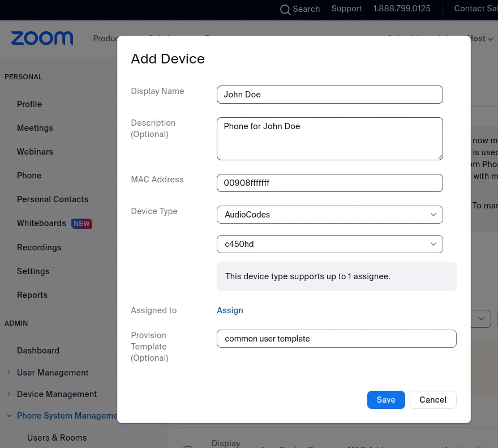Viewport: 498px width, 448px height.
Task: Click Save to add the device
Action: tap(385, 400)
